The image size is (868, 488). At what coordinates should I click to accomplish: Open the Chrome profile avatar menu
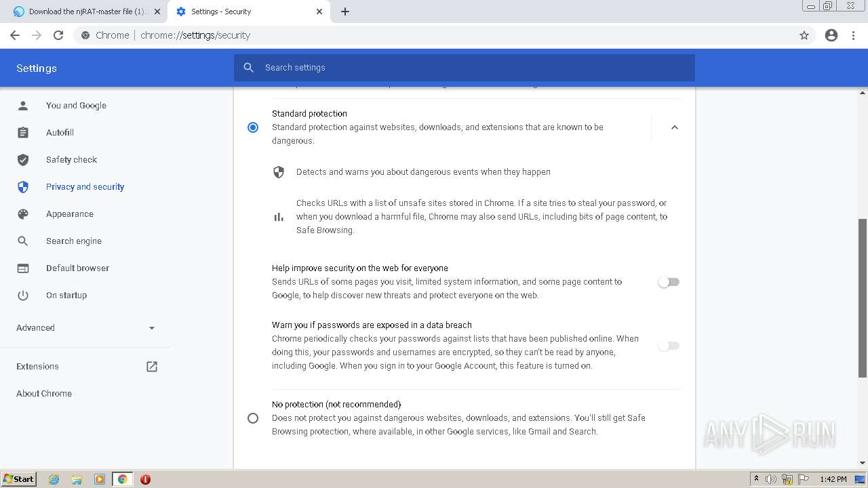(831, 35)
